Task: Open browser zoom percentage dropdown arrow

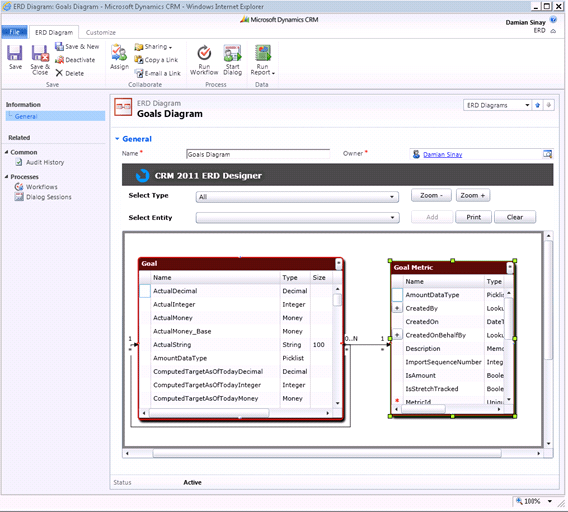Action: click(x=550, y=501)
